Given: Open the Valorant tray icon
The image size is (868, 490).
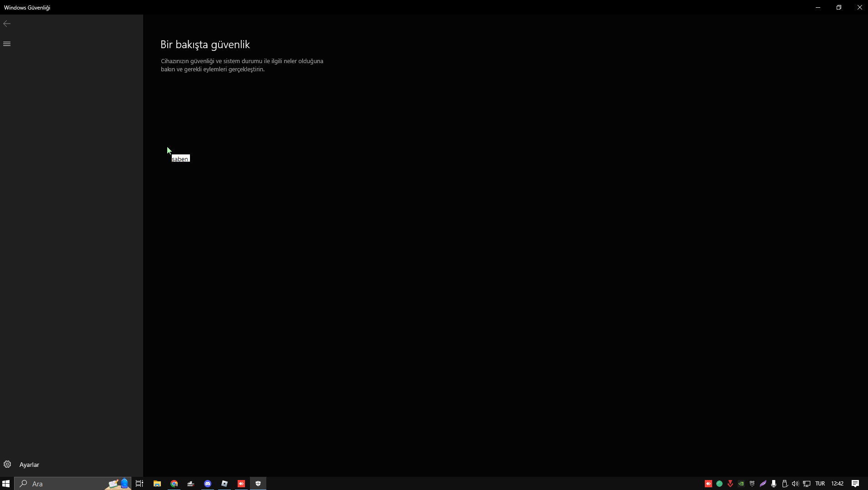Looking at the screenshot, I should click(x=730, y=484).
